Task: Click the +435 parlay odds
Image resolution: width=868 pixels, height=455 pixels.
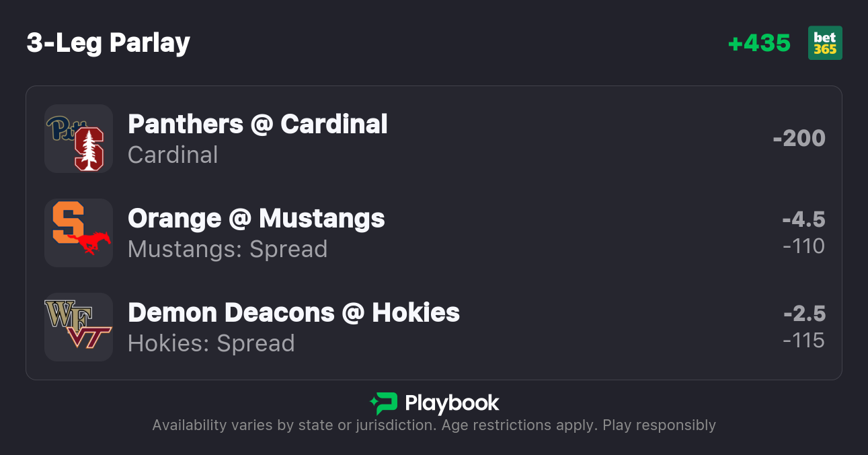Action: pos(759,43)
